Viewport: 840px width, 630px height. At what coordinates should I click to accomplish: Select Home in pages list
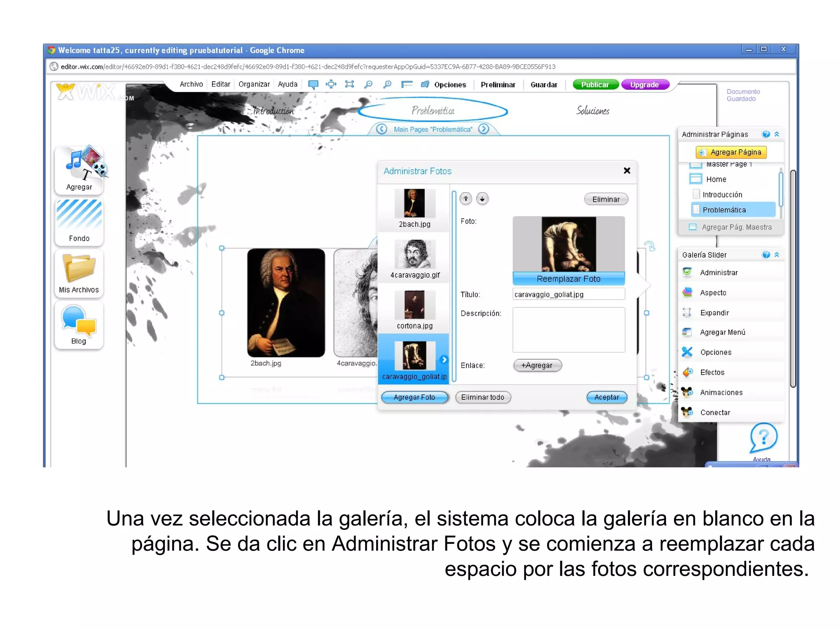point(716,179)
